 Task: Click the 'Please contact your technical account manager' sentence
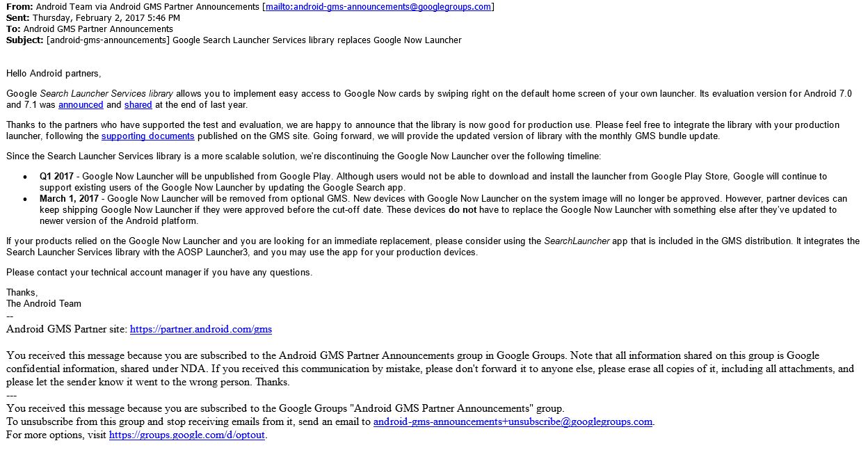(159, 273)
